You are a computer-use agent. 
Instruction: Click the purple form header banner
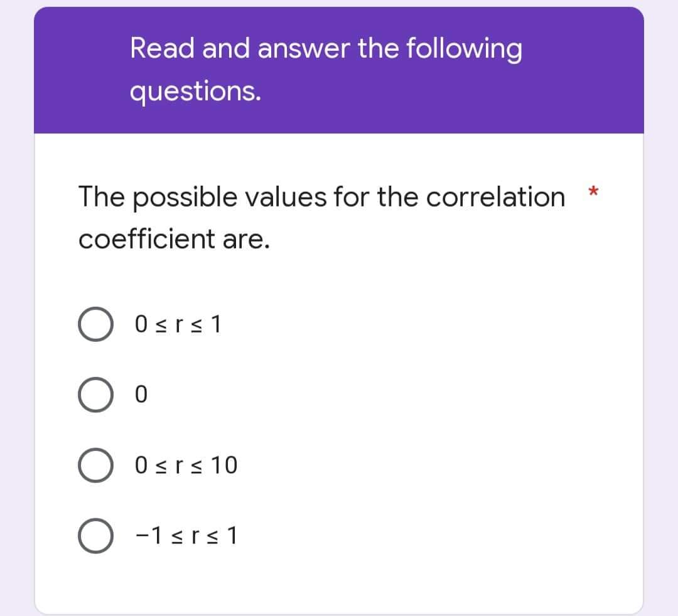pos(339,69)
